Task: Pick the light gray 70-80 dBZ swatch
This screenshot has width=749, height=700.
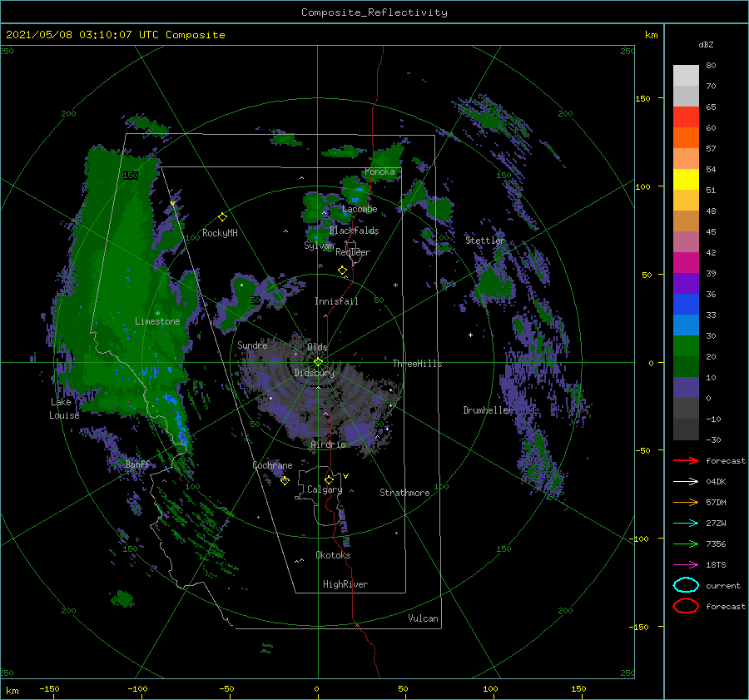Action: pos(686,76)
